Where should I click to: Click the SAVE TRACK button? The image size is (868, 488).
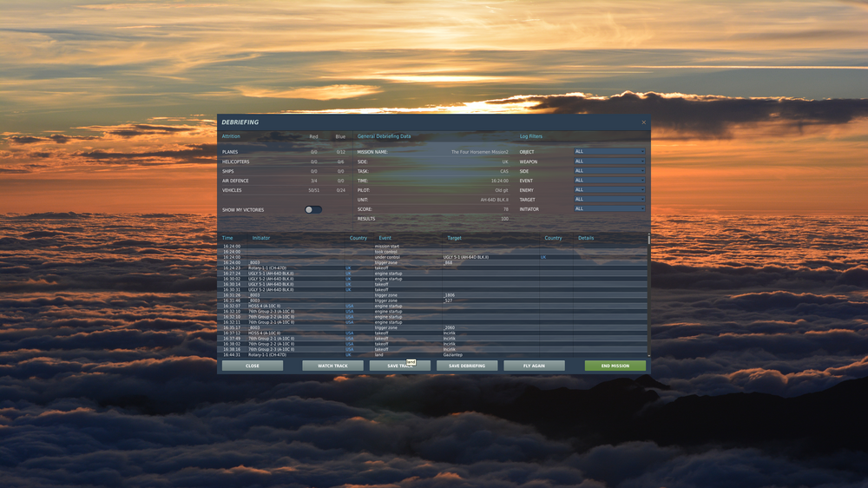[399, 366]
